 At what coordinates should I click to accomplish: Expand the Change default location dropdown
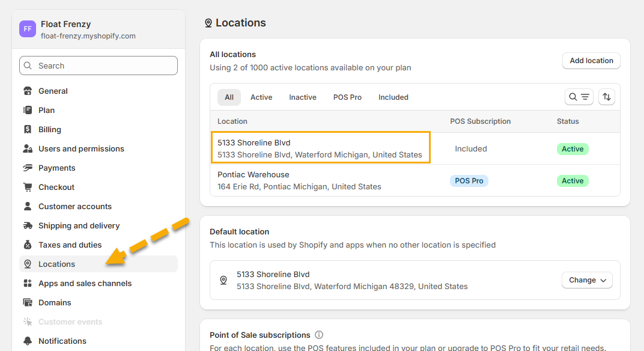pyautogui.click(x=587, y=280)
